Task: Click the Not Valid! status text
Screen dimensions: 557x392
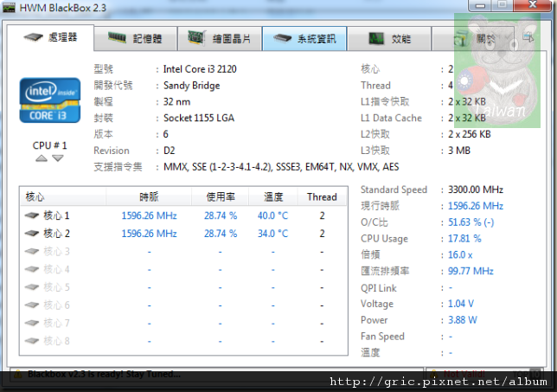Action: coord(464,374)
